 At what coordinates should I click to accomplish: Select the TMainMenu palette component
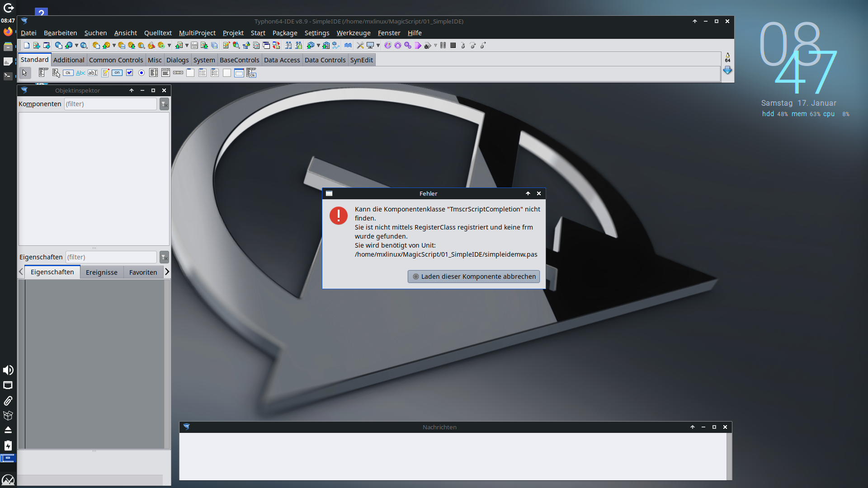pos(43,73)
